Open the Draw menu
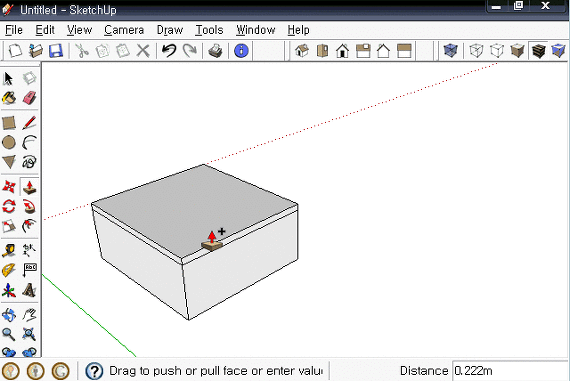 pos(170,30)
